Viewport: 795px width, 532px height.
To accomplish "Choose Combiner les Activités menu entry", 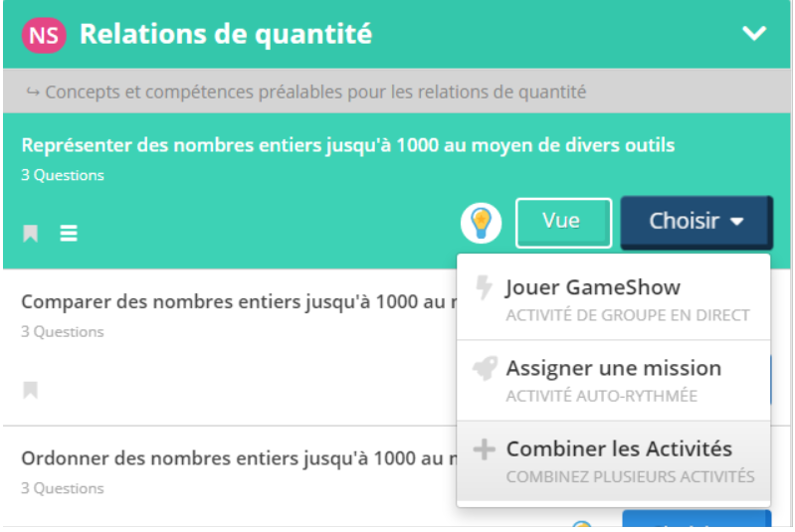I will tap(614, 461).
